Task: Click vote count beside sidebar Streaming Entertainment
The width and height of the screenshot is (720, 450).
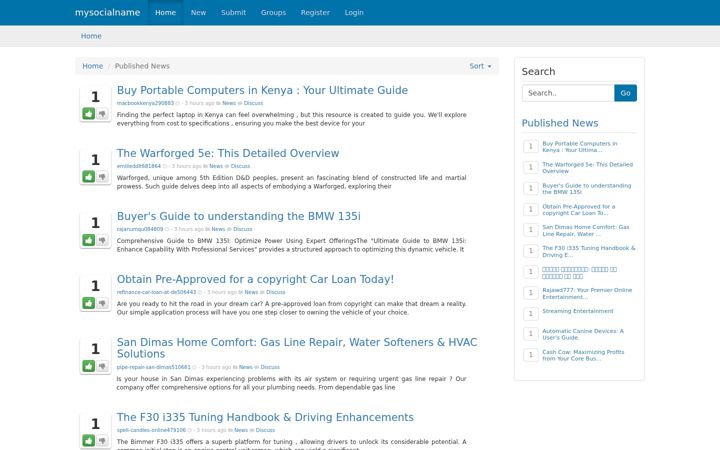Action: pyautogui.click(x=531, y=314)
